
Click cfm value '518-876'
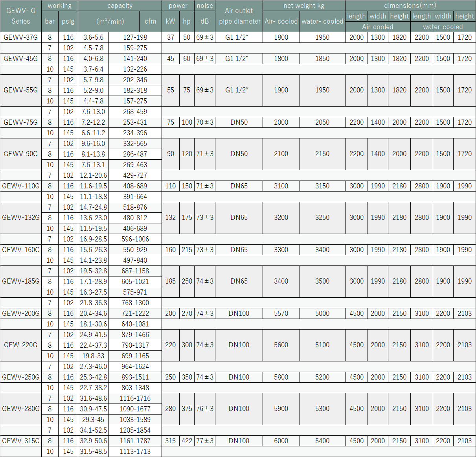(135, 207)
